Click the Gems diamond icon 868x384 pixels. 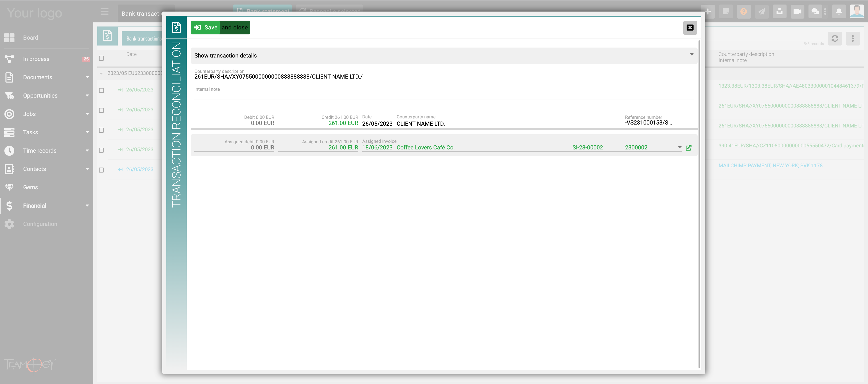pos(10,187)
